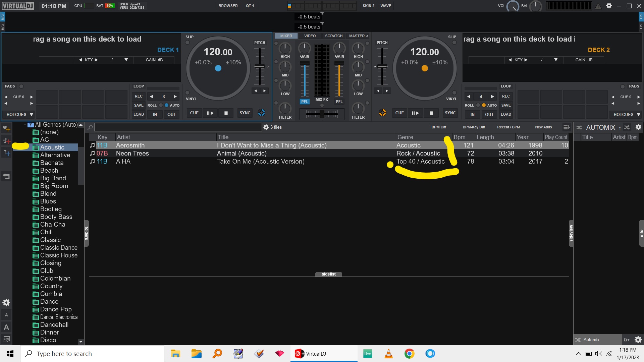Adjust Deck 2 channel volume fader
The width and height of the screenshot is (644, 362).
(339, 63)
